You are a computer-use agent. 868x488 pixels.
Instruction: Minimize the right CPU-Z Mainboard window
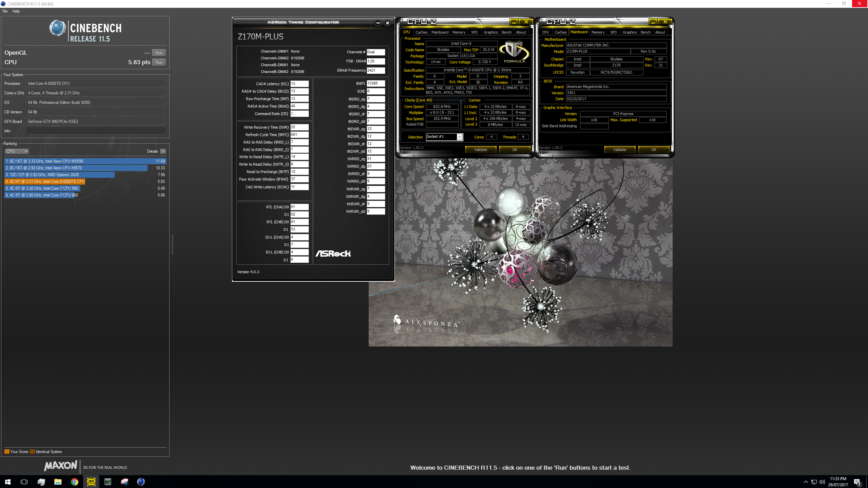[653, 22]
